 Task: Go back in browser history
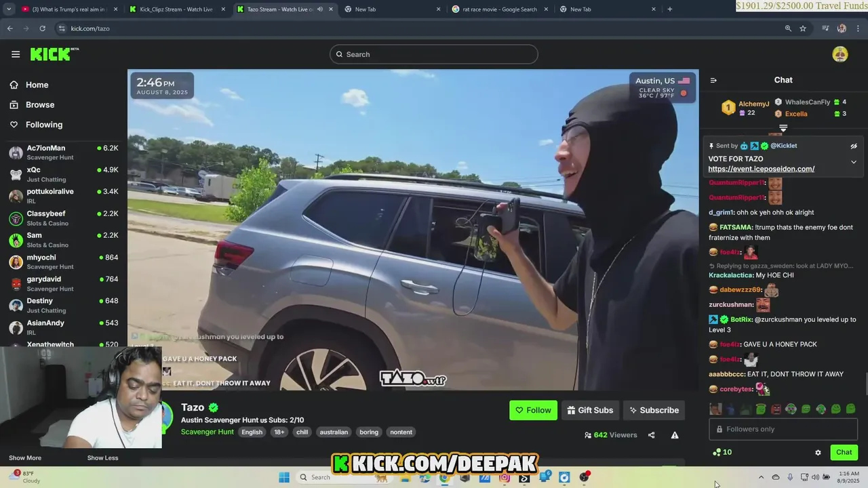tap(9, 28)
